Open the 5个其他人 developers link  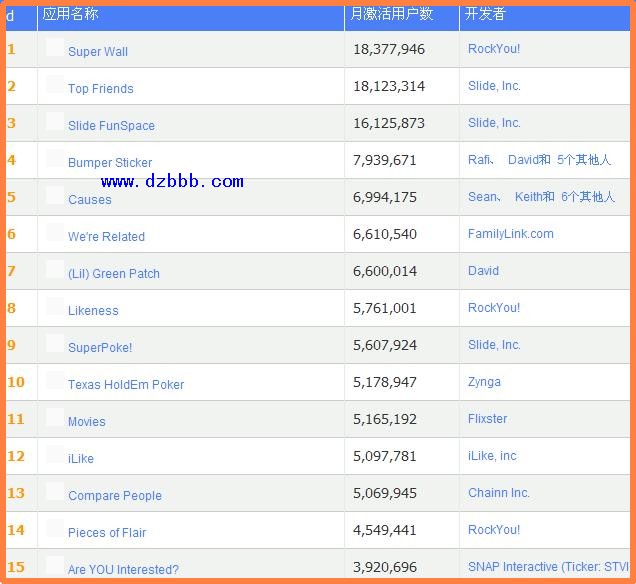pos(584,159)
